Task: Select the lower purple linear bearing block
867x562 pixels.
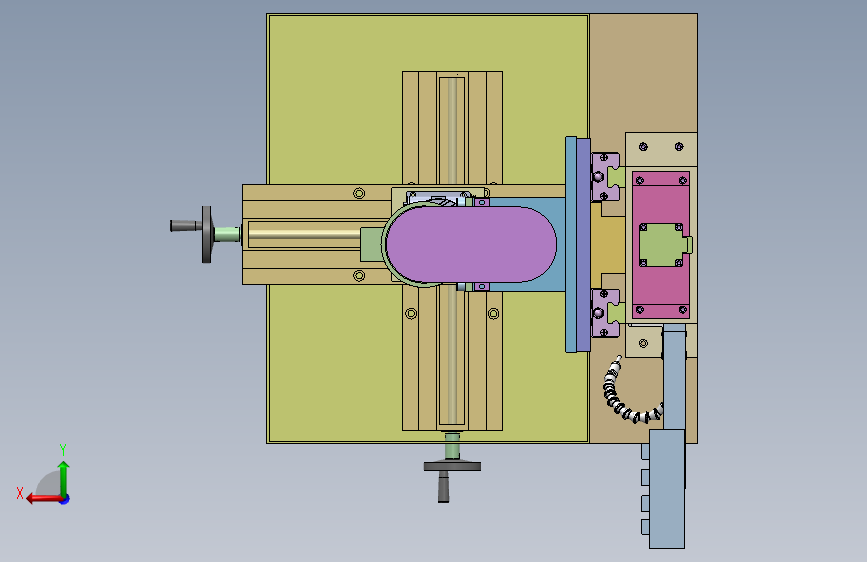Action: 605,313
